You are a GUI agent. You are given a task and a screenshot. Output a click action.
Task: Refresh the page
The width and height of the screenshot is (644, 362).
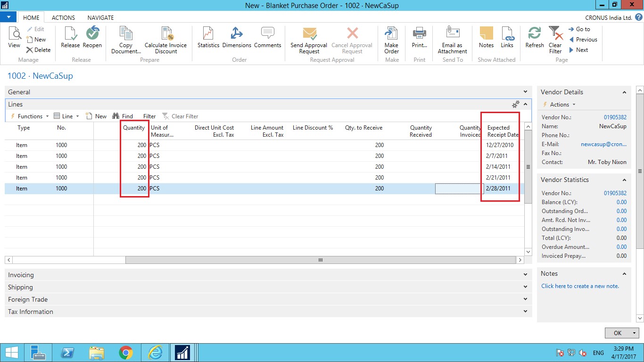click(535, 38)
